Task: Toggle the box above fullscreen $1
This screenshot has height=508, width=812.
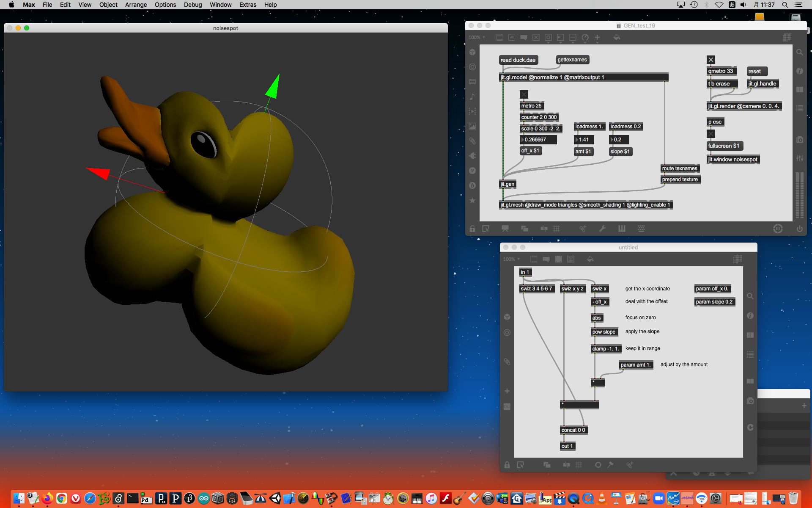Action: coord(711,134)
